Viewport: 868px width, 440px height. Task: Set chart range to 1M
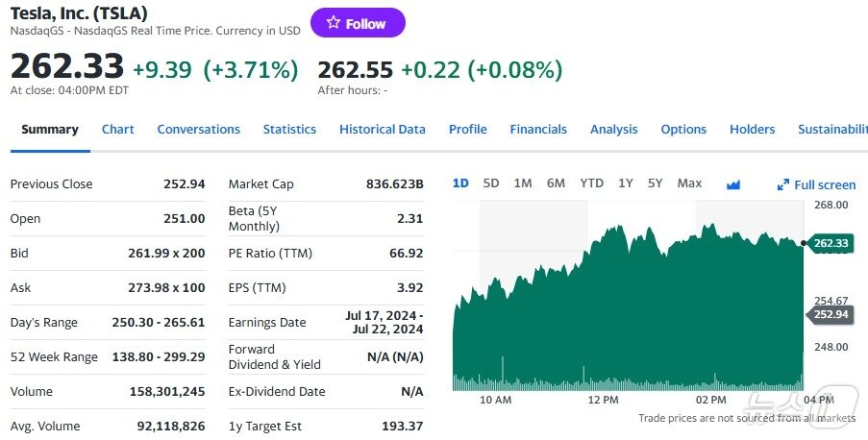point(523,183)
